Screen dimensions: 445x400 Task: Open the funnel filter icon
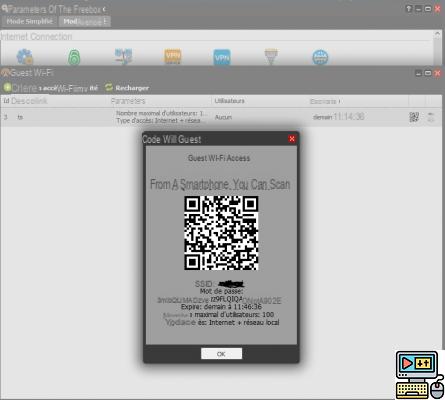tap(271, 57)
